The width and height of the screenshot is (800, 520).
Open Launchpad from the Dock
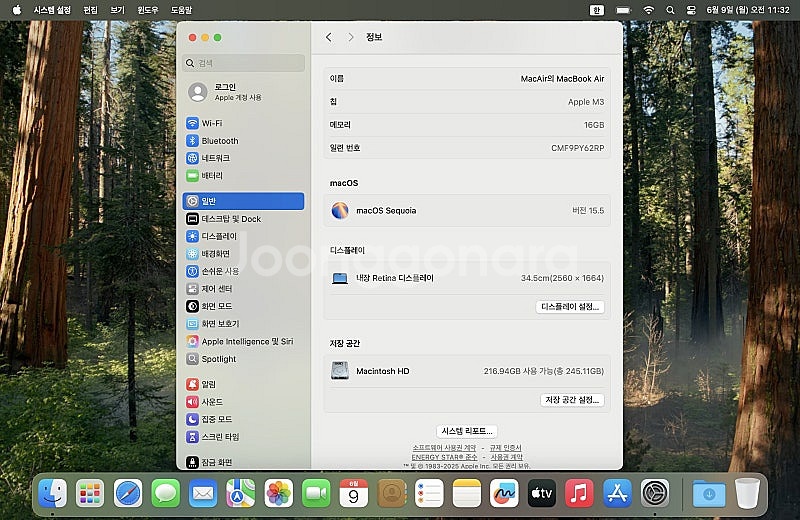pyautogui.click(x=90, y=493)
